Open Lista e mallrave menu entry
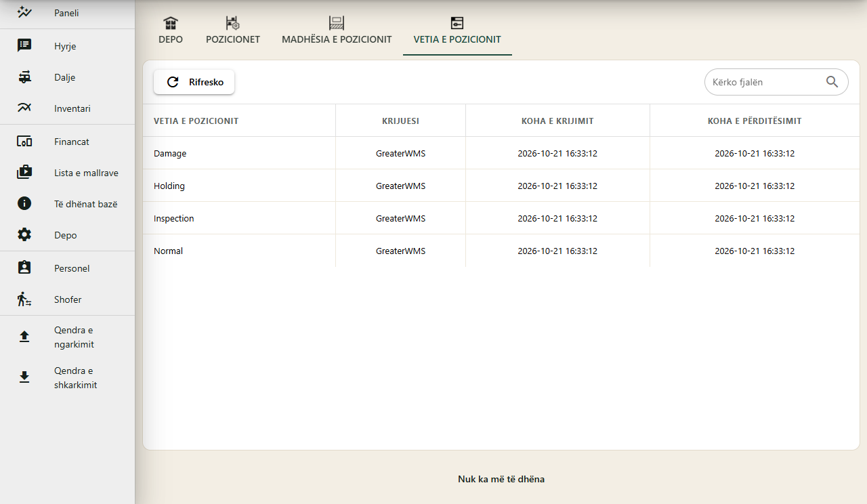This screenshot has height=504, width=867. point(67,173)
